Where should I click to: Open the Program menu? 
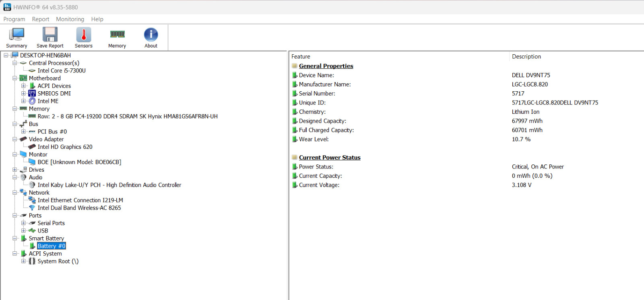tap(14, 19)
